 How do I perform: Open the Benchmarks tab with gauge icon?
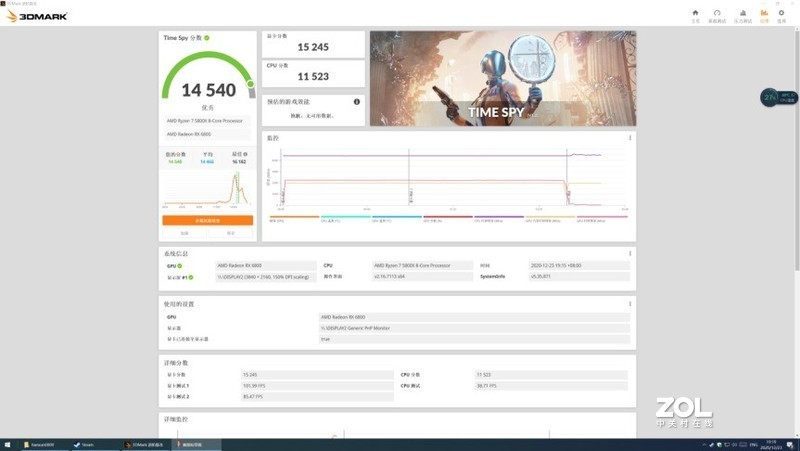(x=717, y=16)
